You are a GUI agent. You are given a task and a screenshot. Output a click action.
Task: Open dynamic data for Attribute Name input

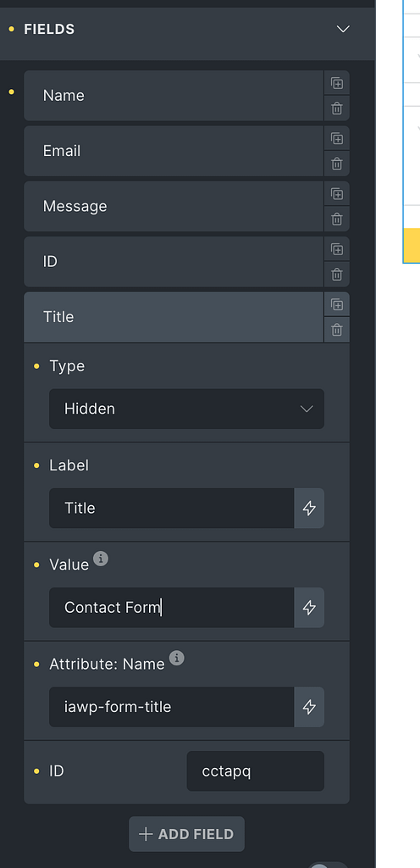pyautogui.click(x=309, y=707)
